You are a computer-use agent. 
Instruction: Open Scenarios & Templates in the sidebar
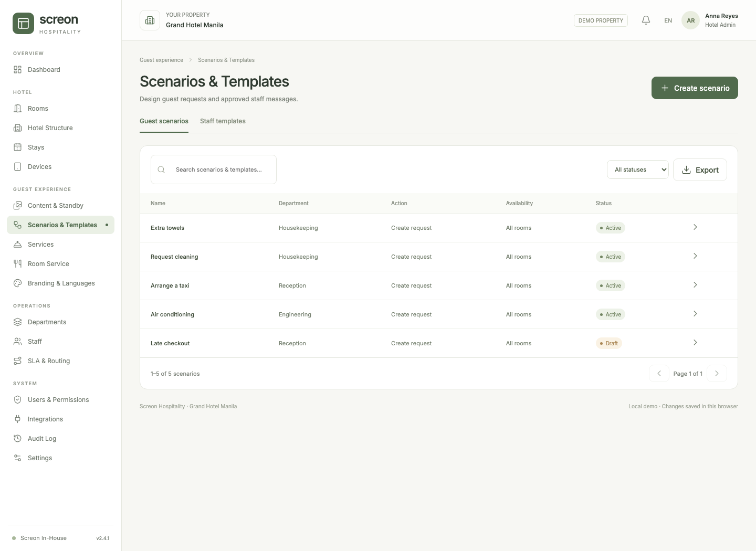(60, 225)
